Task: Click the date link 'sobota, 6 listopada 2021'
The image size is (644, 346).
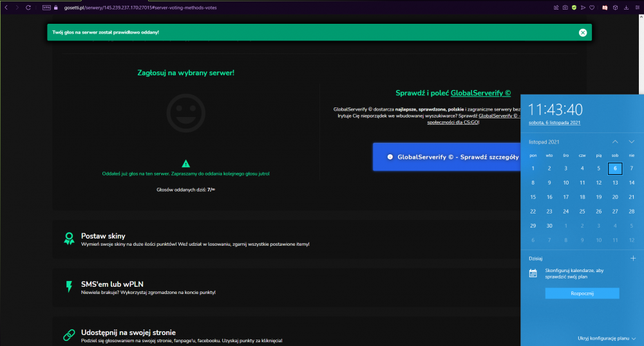Action: [x=554, y=123]
